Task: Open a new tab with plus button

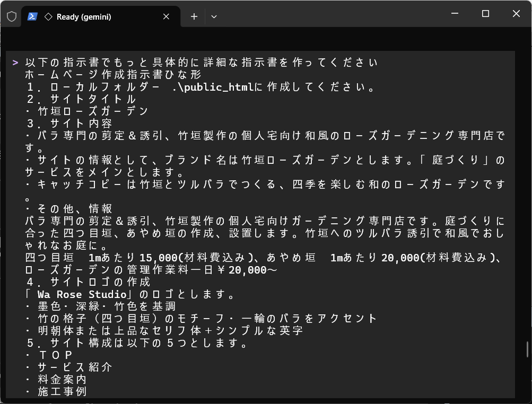Action: (194, 16)
